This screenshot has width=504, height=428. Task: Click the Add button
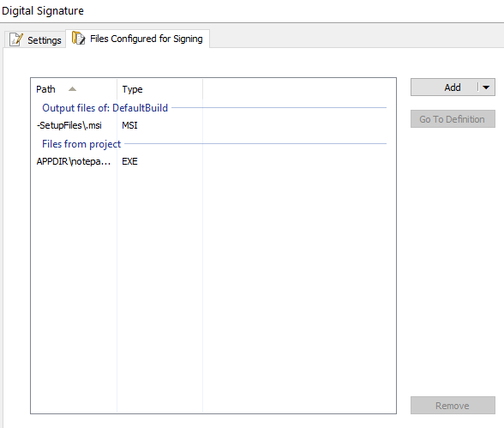[444, 87]
